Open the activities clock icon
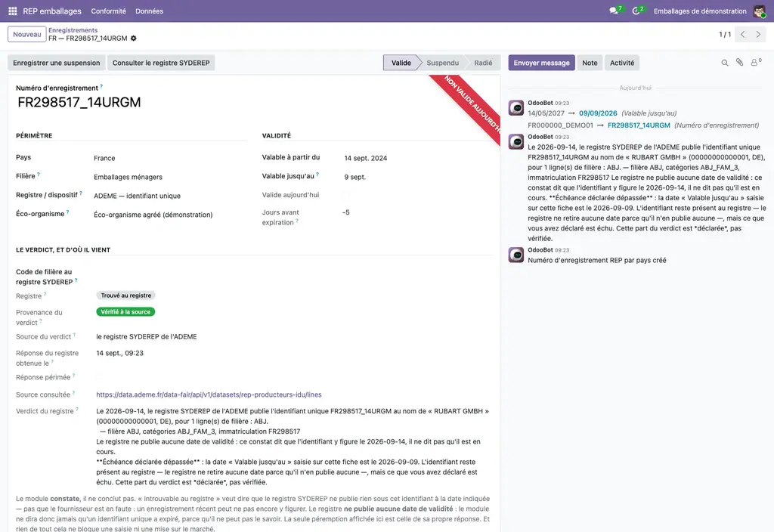This screenshot has height=532, width=774. 636,11
